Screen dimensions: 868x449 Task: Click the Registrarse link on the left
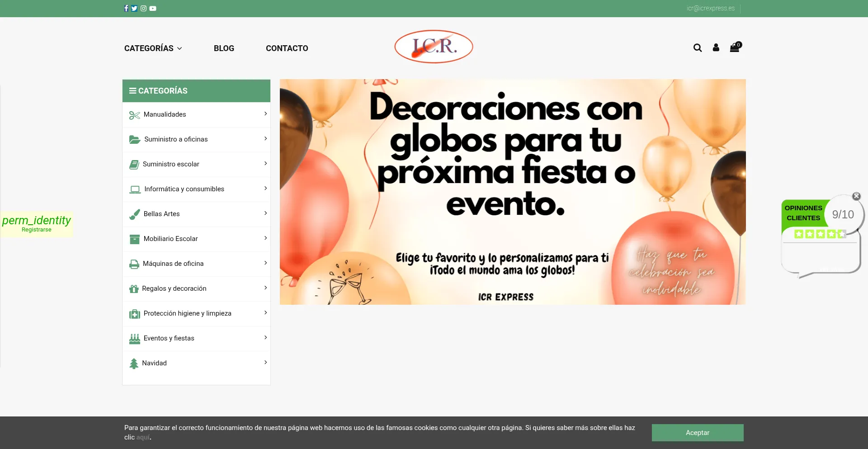coord(36,229)
